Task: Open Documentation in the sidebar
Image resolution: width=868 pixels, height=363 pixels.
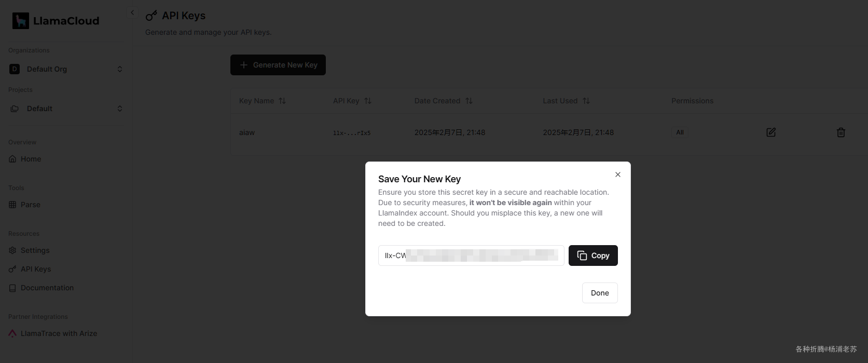Action: (47, 288)
